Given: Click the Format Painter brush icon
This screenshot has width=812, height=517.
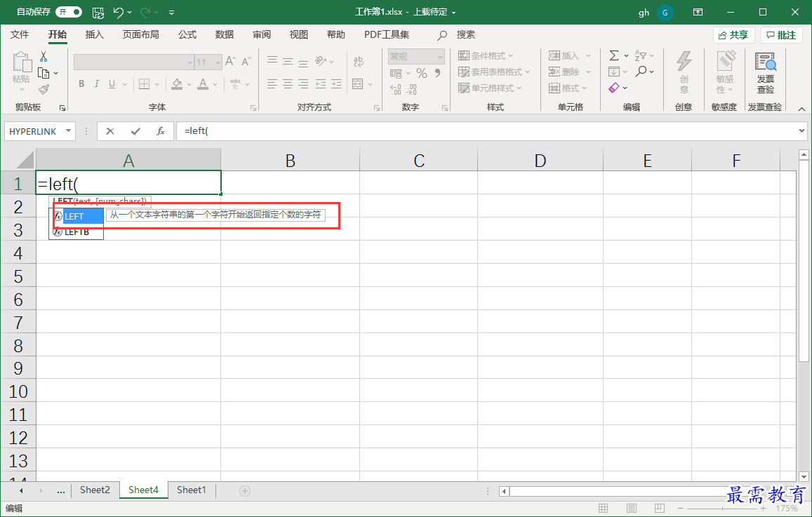Looking at the screenshot, I should (x=44, y=90).
